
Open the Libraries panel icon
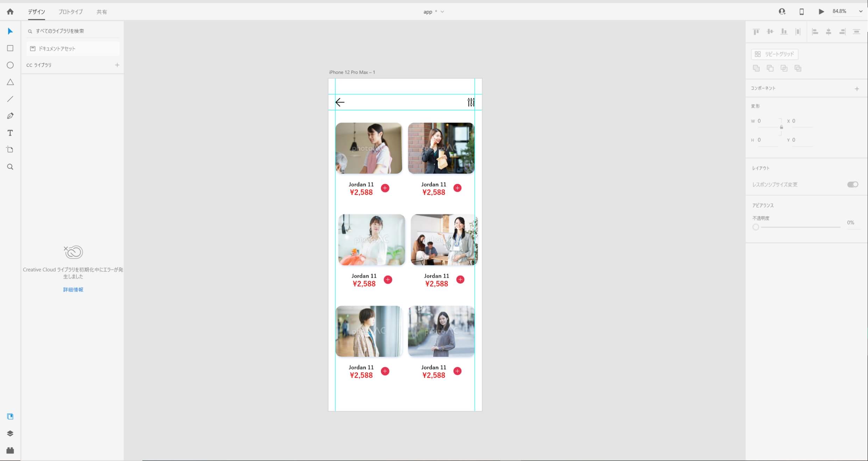10,416
